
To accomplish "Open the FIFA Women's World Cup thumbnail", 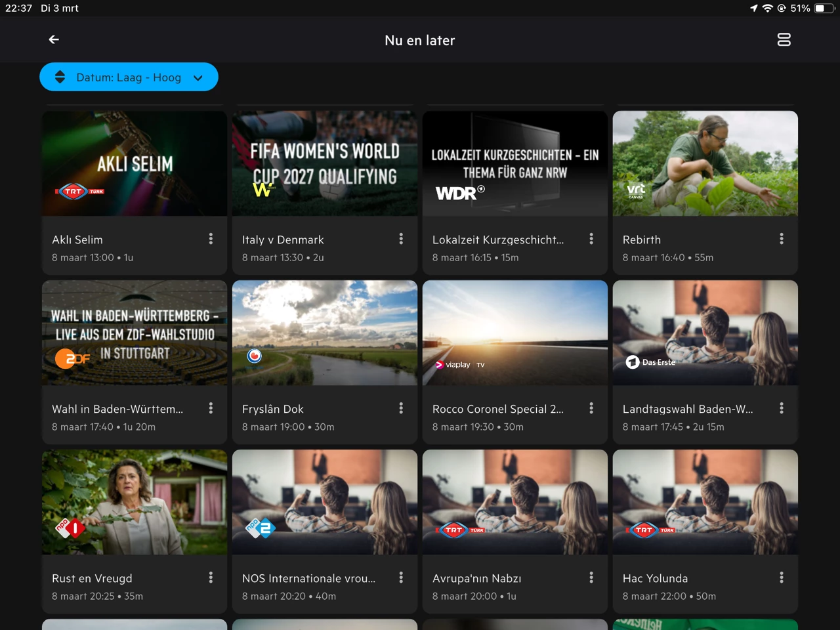I will tap(325, 163).
